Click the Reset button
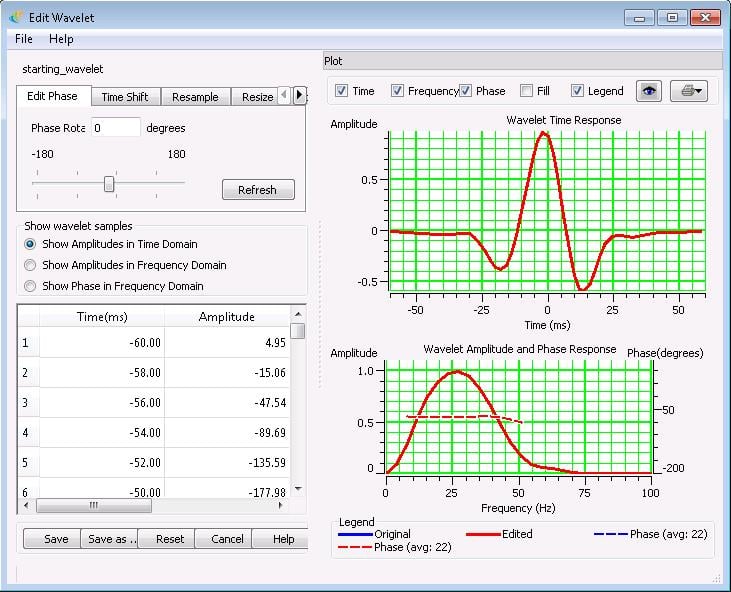Image resolution: width=731 pixels, height=592 pixels. point(166,539)
